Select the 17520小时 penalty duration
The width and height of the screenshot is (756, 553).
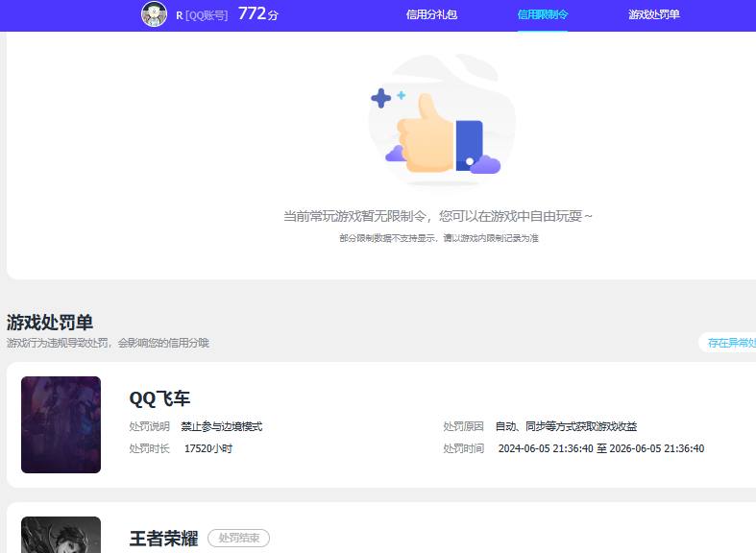pyautogui.click(x=208, y=448)
